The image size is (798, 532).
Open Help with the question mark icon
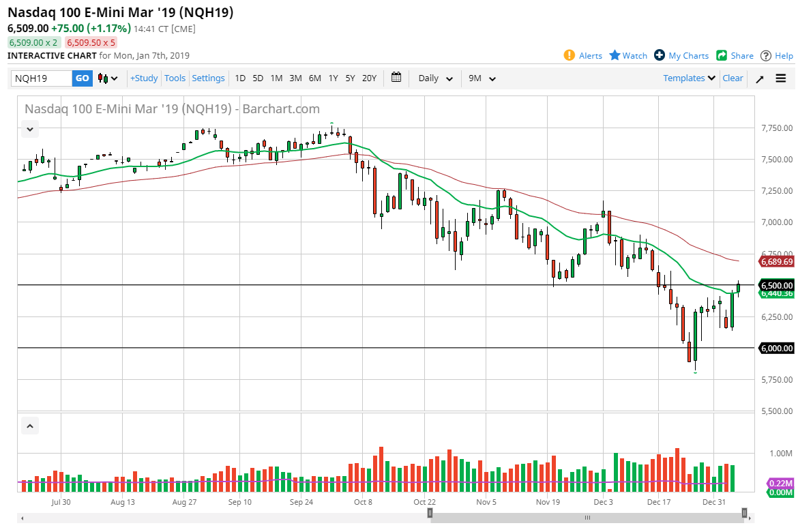tap(766, 55)
